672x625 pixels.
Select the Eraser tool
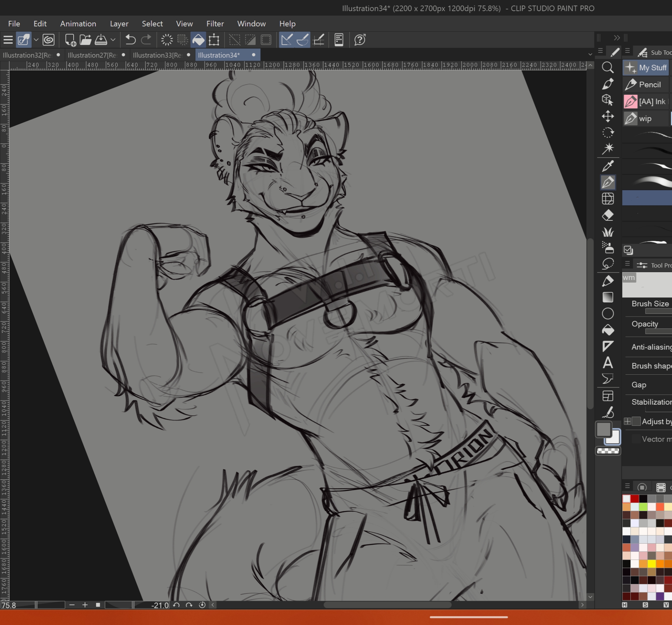pyautogui.click(x=607, y=215)
